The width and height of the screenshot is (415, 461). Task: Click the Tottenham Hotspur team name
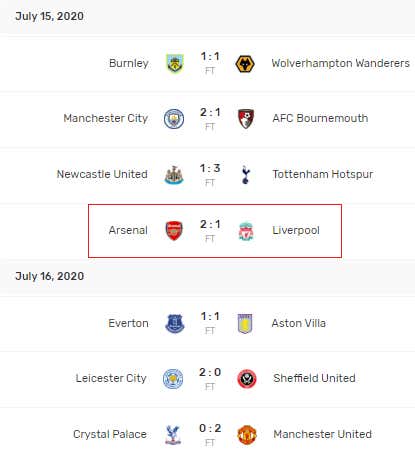[x=323, y=174]
